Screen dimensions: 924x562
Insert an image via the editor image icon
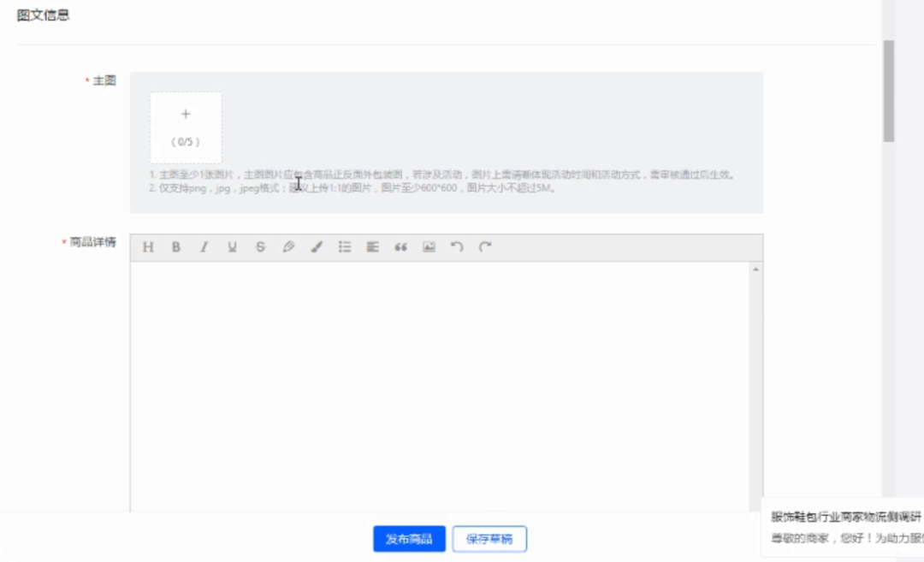428,247
